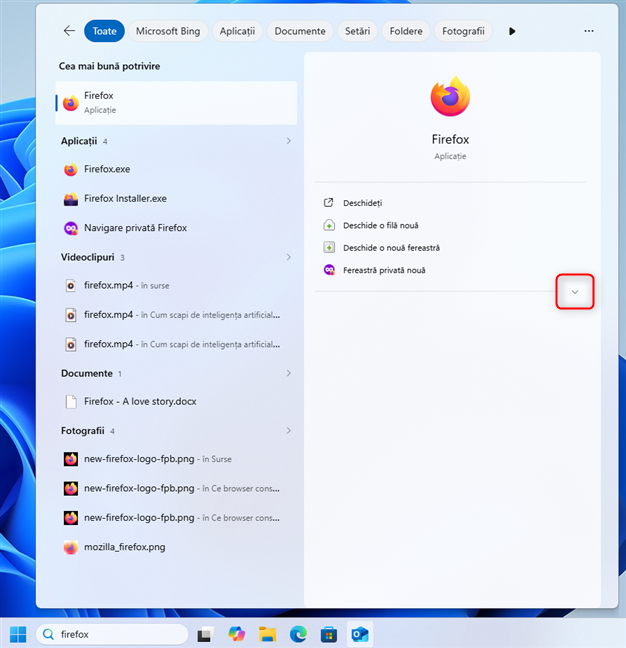This screenshot has width=626, height=648.
Task: Click the new tab plus icon
Action: 329,225
